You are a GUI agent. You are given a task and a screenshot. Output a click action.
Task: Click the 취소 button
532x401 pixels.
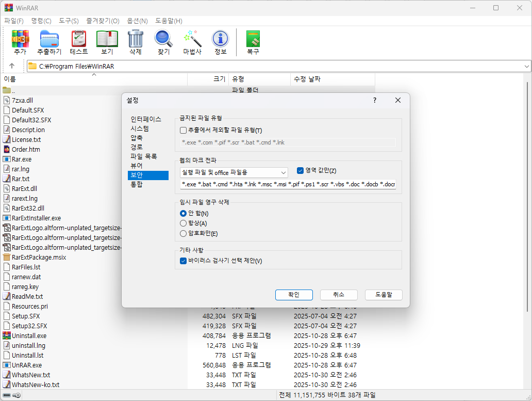[339, 295]
